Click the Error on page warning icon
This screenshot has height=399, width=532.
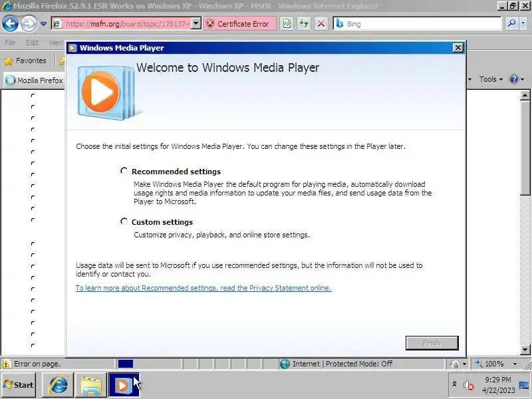click(x=6, y=364)
